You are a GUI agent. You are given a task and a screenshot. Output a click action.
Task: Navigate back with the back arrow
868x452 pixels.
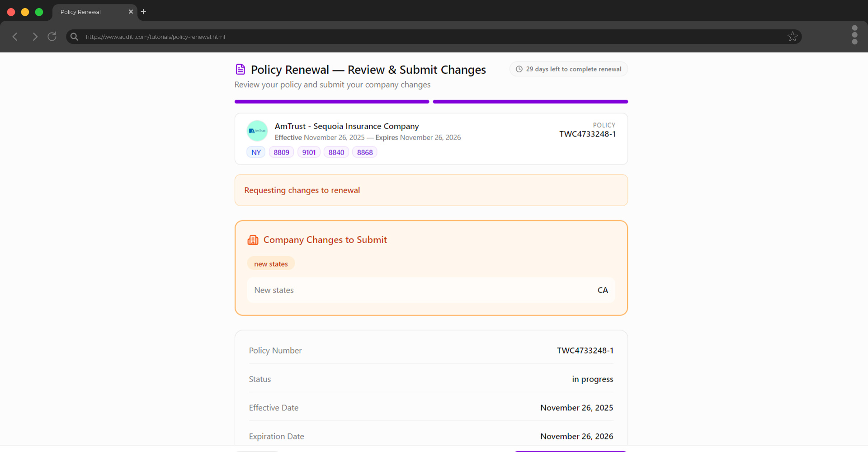tap(15, 37)
